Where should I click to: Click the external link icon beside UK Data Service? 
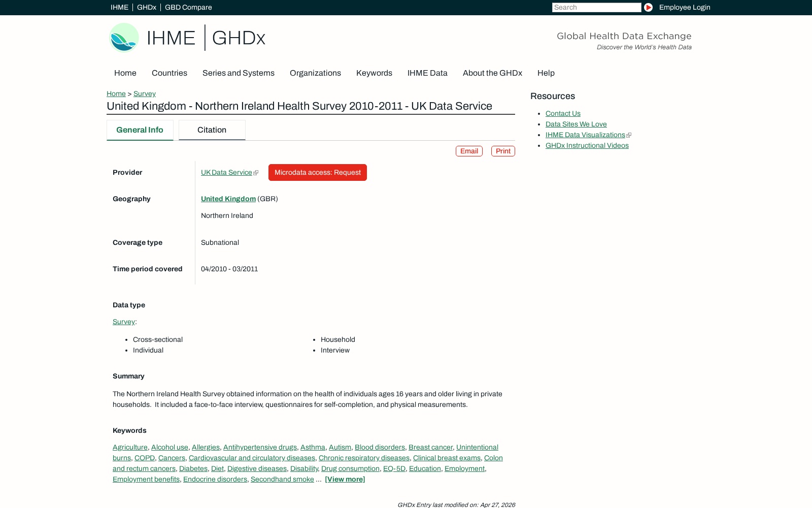pos(256,173)
